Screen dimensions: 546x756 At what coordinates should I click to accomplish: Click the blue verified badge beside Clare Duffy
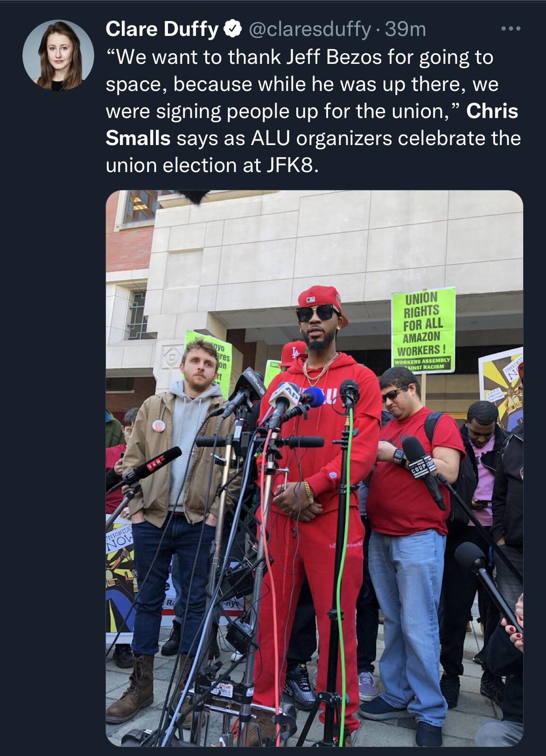[x=233, y=29]
